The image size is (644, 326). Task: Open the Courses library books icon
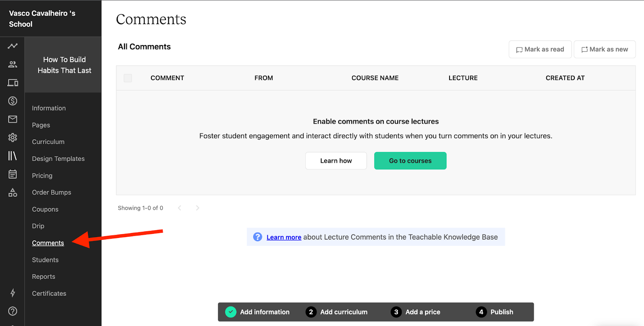click(x=12, y=156)
